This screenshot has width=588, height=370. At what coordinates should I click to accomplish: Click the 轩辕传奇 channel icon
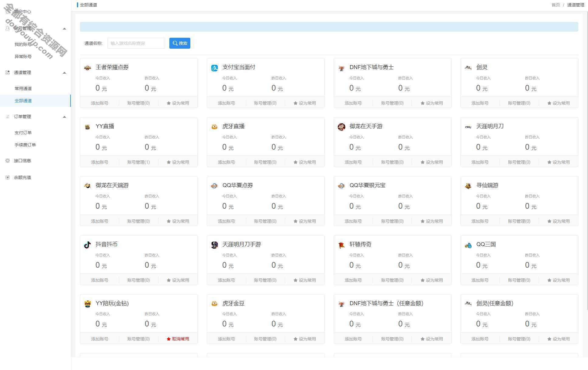(341, 245)
